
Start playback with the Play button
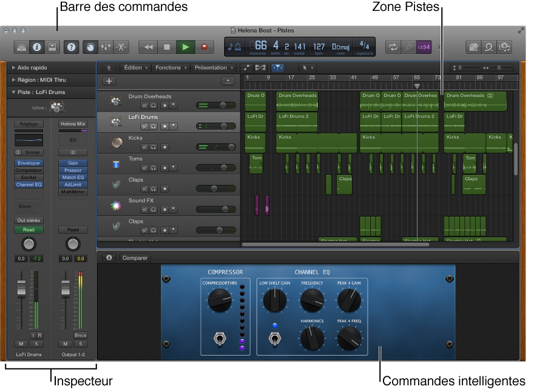coord(185,46)
